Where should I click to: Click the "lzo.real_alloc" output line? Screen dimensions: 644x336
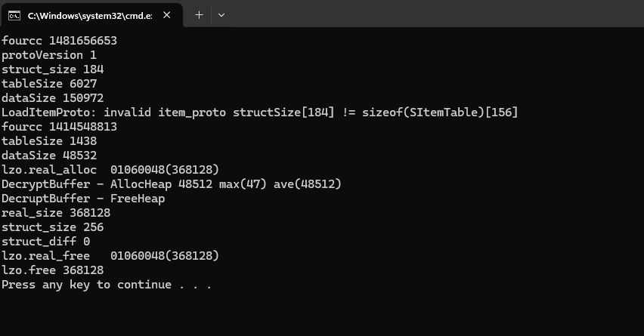click(110, 170)
